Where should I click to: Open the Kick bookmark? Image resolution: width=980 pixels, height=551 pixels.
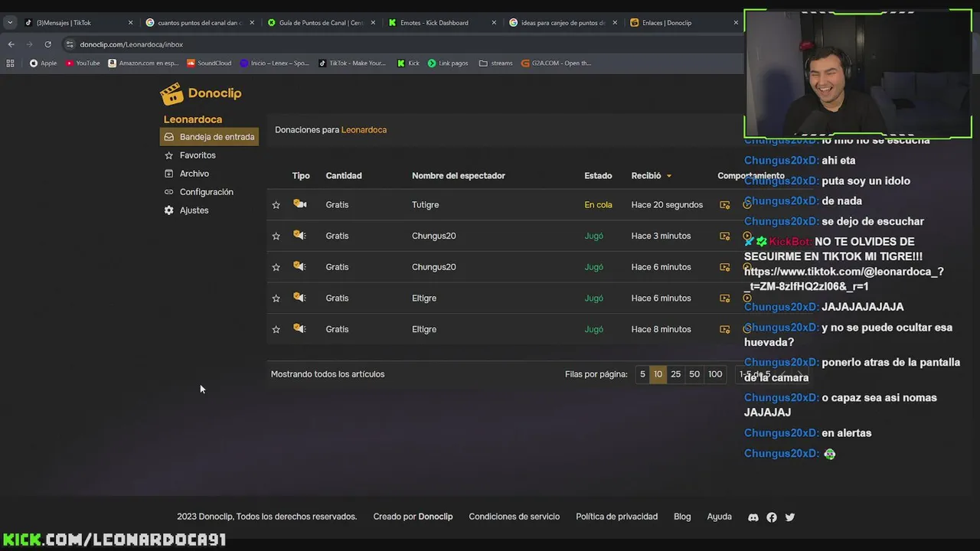click(x=408, y=64)
